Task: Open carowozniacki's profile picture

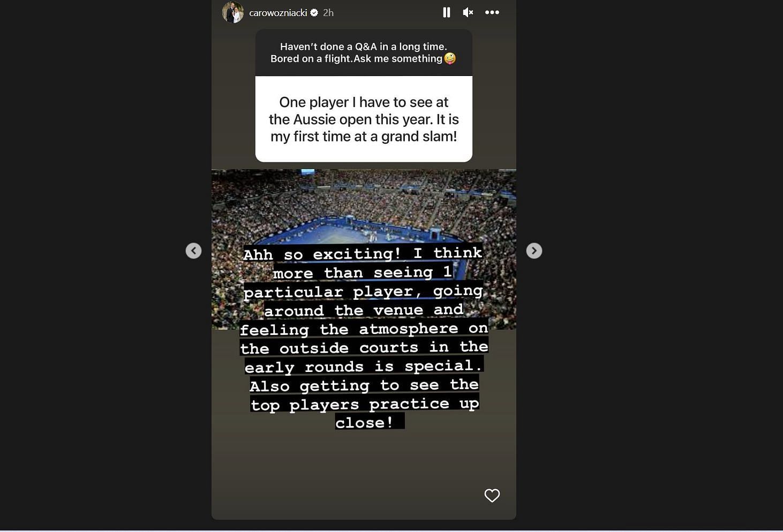Action: coord(233,12)
